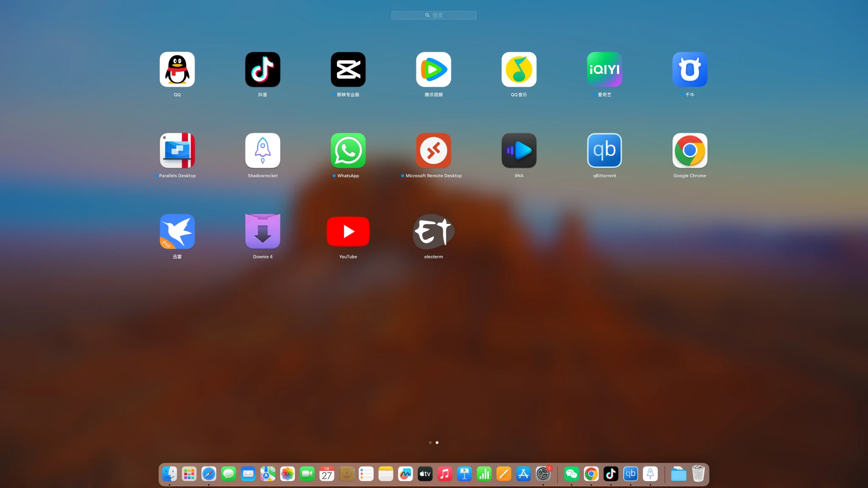Screen dimensions: 868x488
Task: Open the electerm terminal app
Action: (x=433, y=231)
